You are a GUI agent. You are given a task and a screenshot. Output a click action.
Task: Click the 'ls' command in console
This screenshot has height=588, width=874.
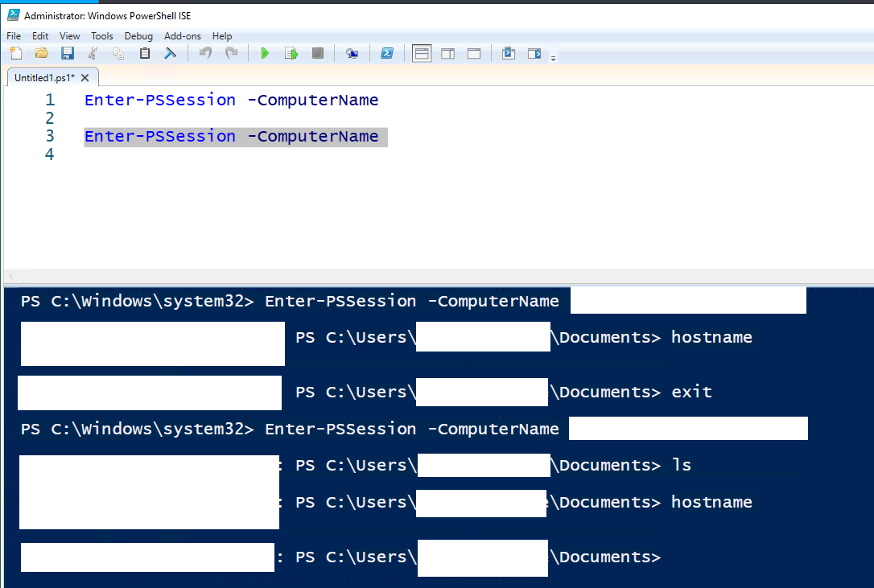[x=681, y=465]
